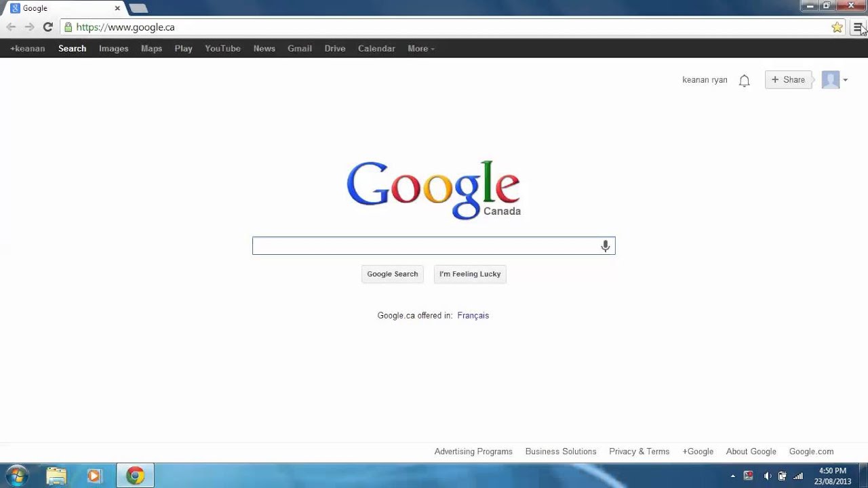The image size is (868, 488).
Task: Expand the More menu in Google bar
Action: pyautogui.click(x=420, y=49)
